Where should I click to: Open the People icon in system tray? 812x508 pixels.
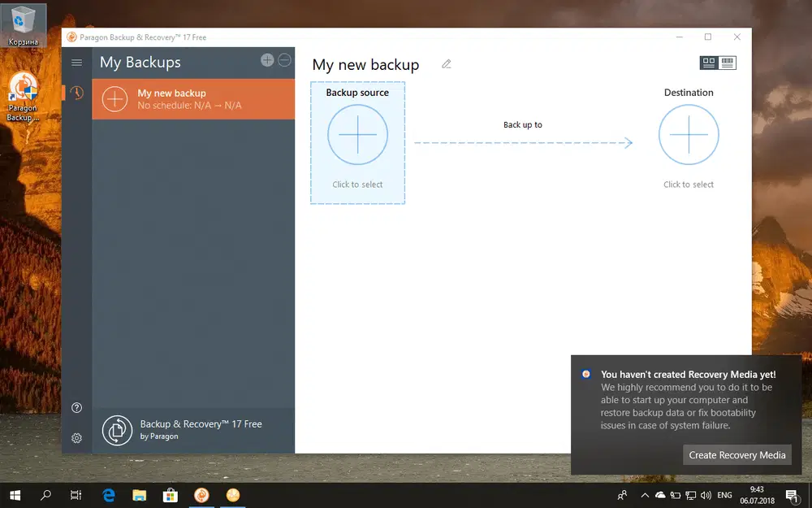click(623, 496)
